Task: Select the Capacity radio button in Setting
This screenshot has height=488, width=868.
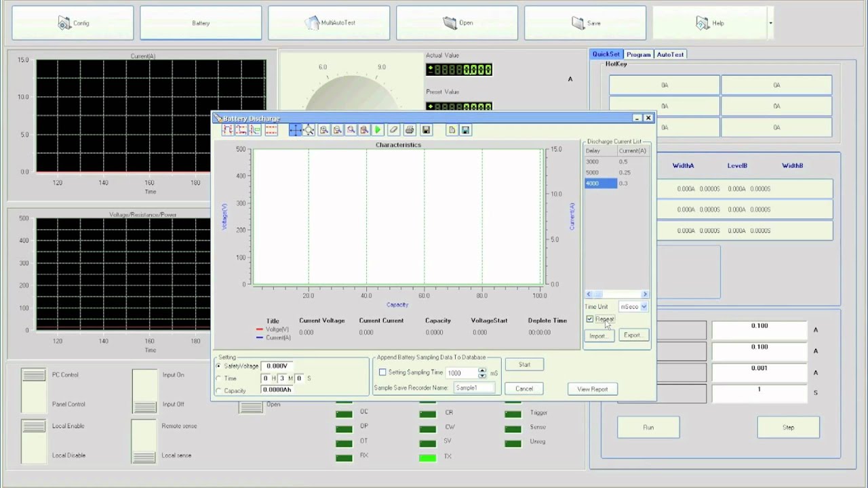Action: [x=218, y=390]
